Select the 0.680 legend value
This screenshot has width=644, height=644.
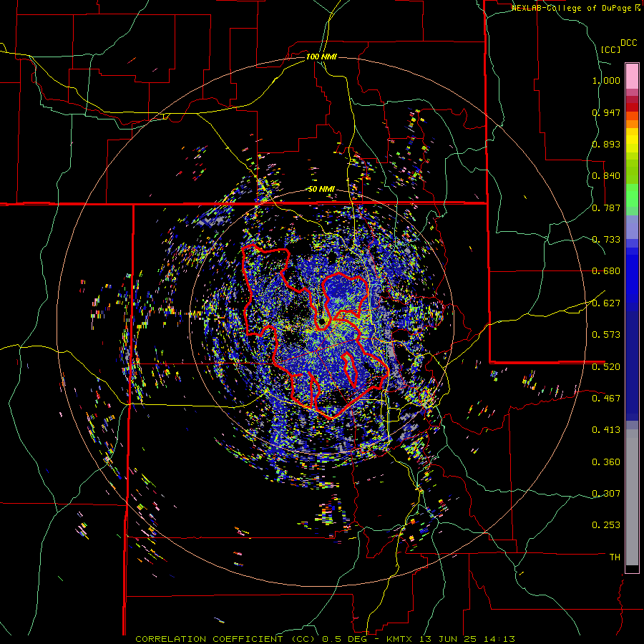point(606,271)
